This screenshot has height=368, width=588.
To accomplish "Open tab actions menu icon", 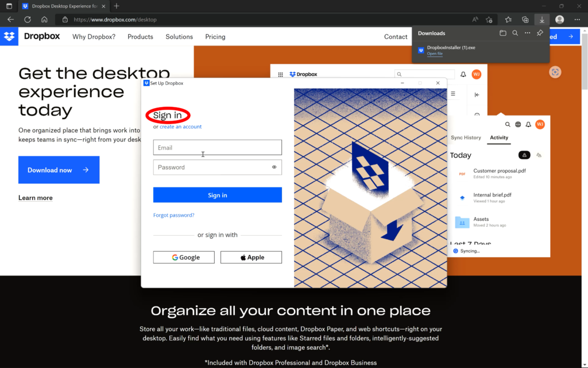I will [9, 6].
